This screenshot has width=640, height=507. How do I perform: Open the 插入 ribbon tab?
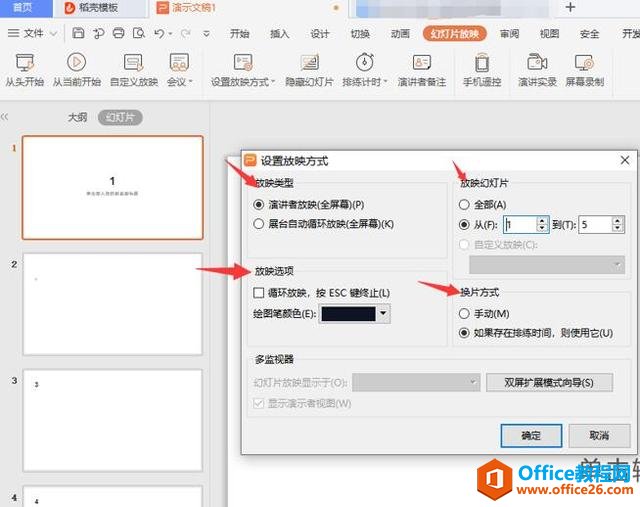point(280,33)
